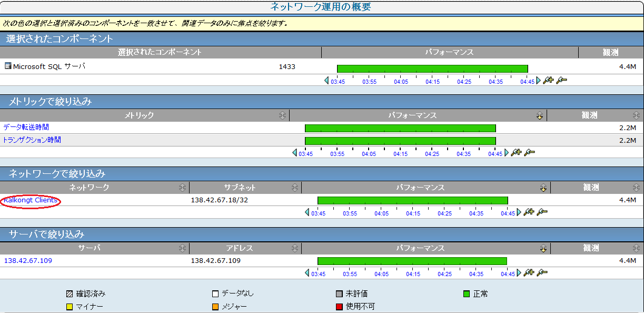Open the トランザクション時間 metric link

[32, 140]
